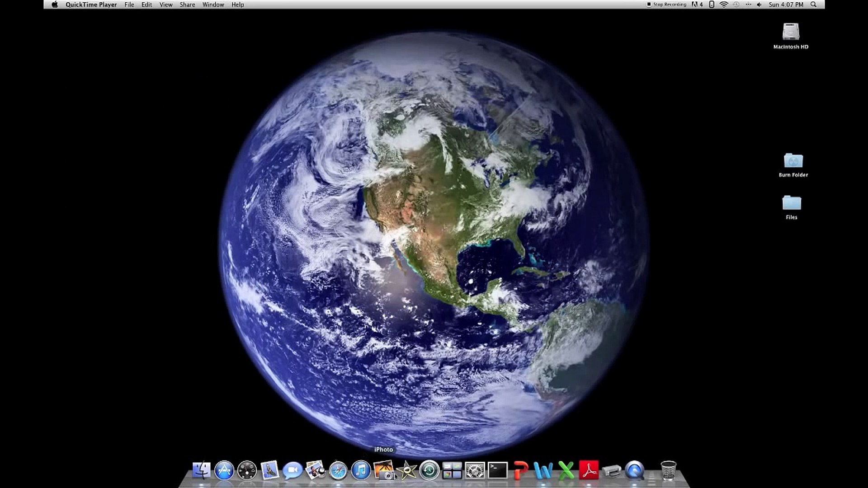Expand the date and time menu
868x488 pixels.
786,5
